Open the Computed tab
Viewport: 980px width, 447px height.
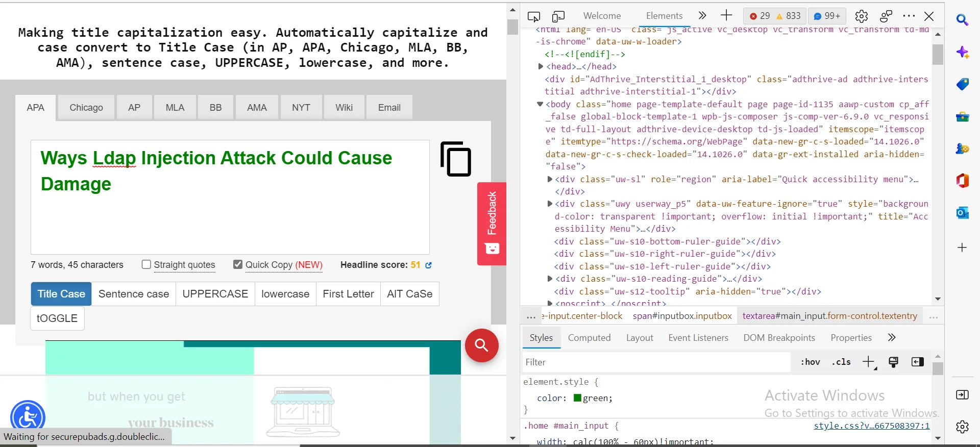coord(589,338)
